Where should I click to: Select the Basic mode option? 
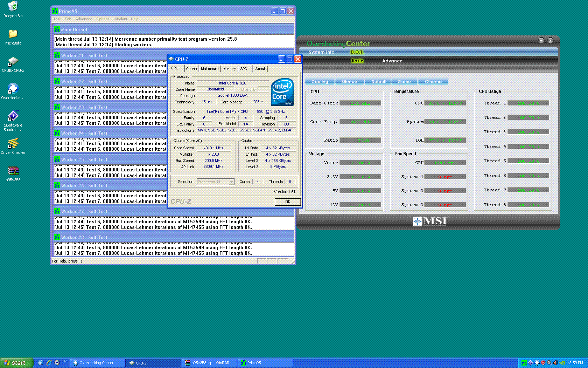357,61
